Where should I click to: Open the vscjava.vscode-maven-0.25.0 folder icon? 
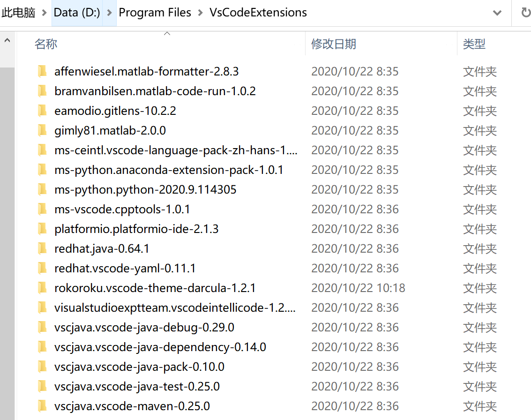pos(43,406)
